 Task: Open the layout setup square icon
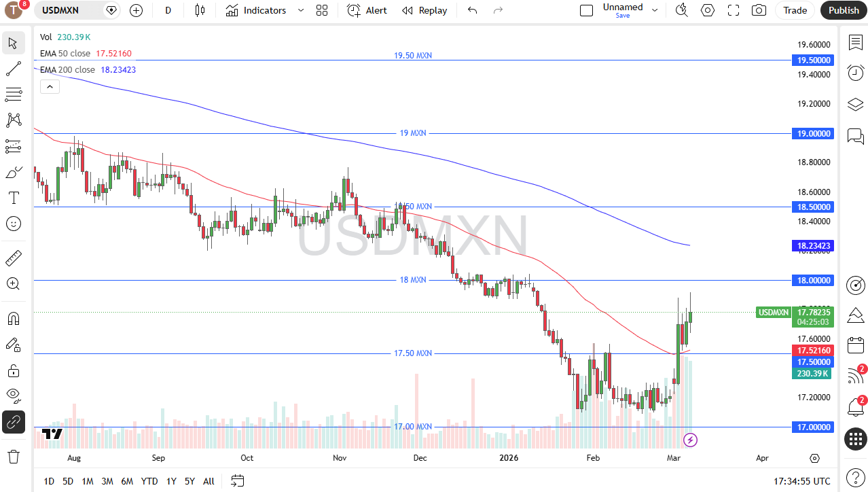pyautogui.click(x=586, y=10)
